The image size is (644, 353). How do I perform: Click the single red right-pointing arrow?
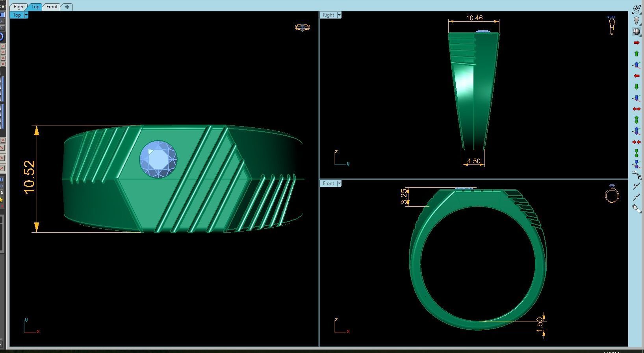(x=637, y=43)
